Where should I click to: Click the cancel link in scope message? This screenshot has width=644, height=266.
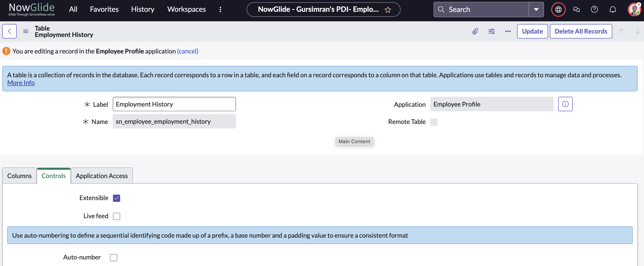(188, 51)
